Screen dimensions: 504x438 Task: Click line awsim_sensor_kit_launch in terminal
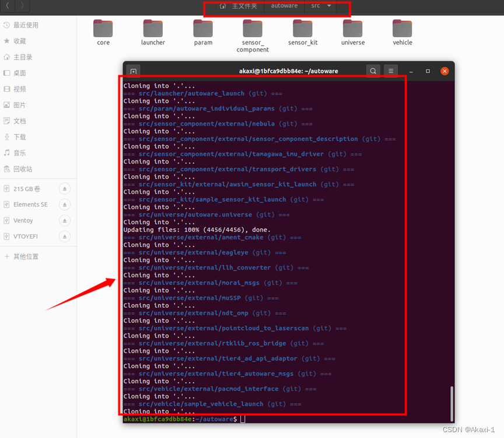(x=239, y=185)
